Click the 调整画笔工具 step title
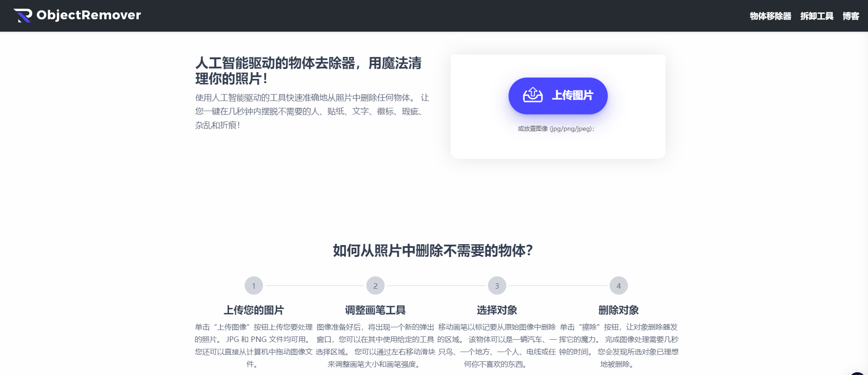Screen dimensions: 868x375 pyautogui.click(x=375, y=310)
